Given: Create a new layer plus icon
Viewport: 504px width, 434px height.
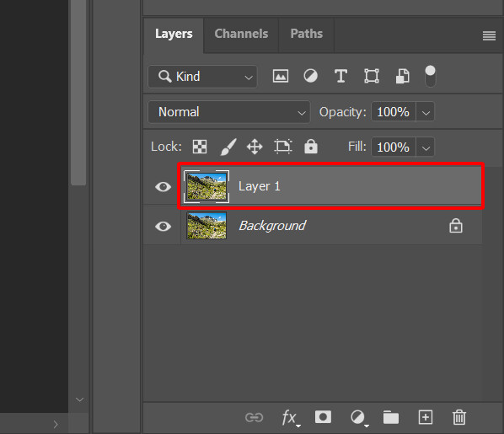Looking at the screenshot, I should click(426, 417).
